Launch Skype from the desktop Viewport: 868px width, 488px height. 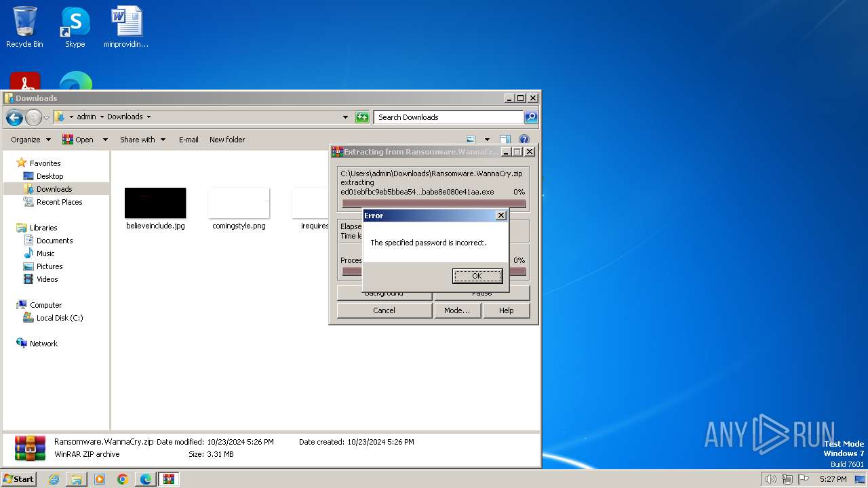coord(75,27)
